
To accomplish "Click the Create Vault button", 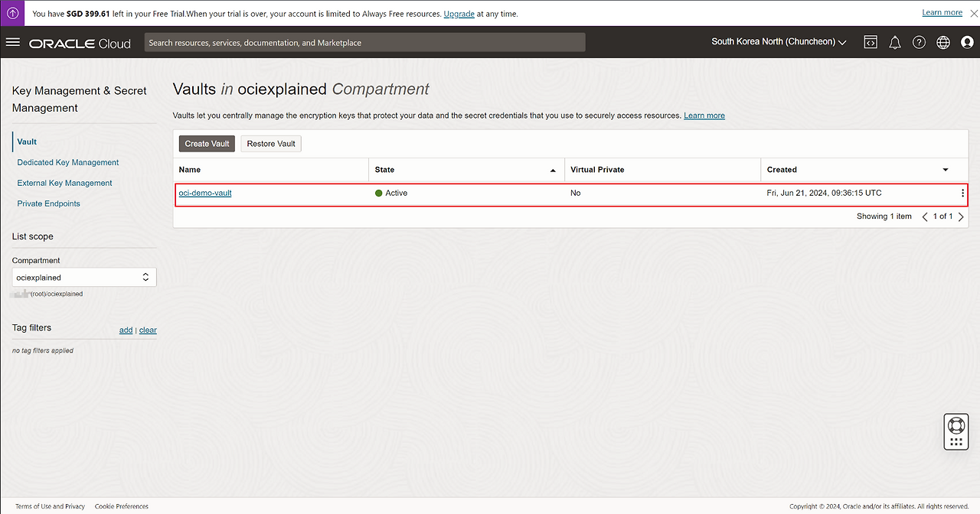I will [x=207, y=144].
